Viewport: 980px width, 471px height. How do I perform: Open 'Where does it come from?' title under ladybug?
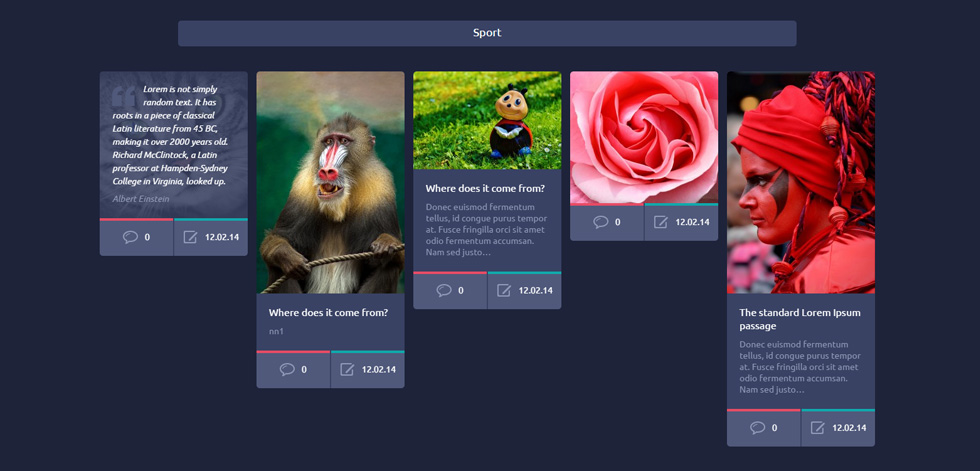tap(486, 188)
